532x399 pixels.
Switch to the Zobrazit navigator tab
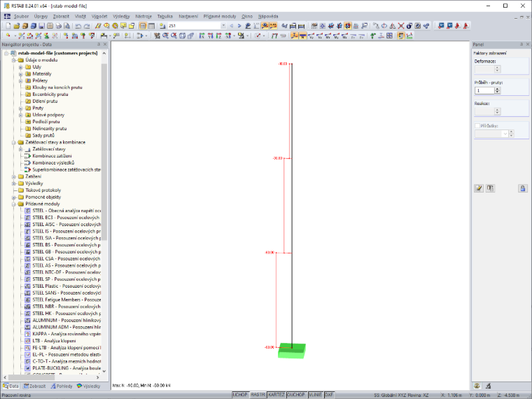pyautogui.click(x=34, y=386)
